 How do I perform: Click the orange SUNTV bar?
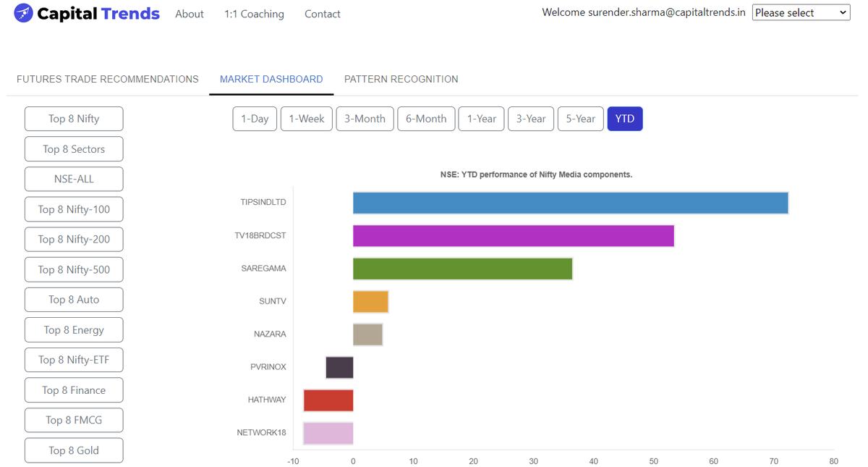(x=370, y=301)
